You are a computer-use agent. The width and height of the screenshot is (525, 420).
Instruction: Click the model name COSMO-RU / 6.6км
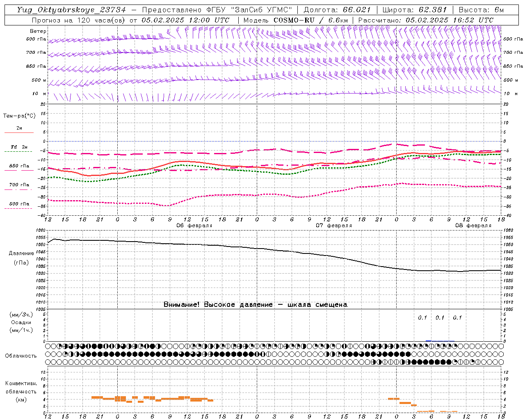pos(310,20)
